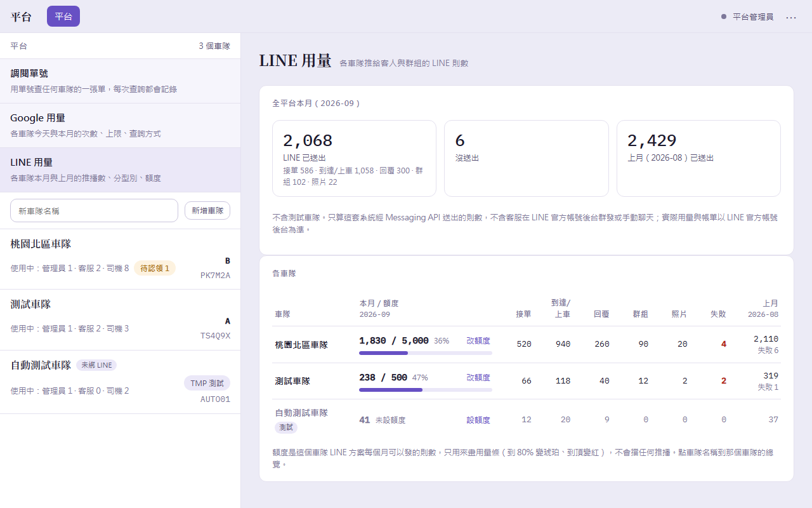This screenshot has width=812, height=508.
Task: Click 自動測試車隊 name in usage table
Action: (301, 413)
